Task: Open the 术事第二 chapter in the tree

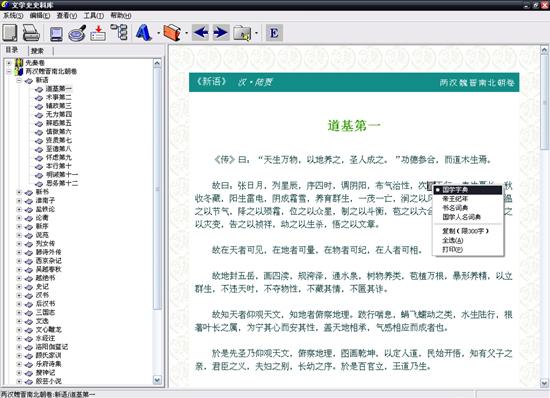Action: point(59,97)
